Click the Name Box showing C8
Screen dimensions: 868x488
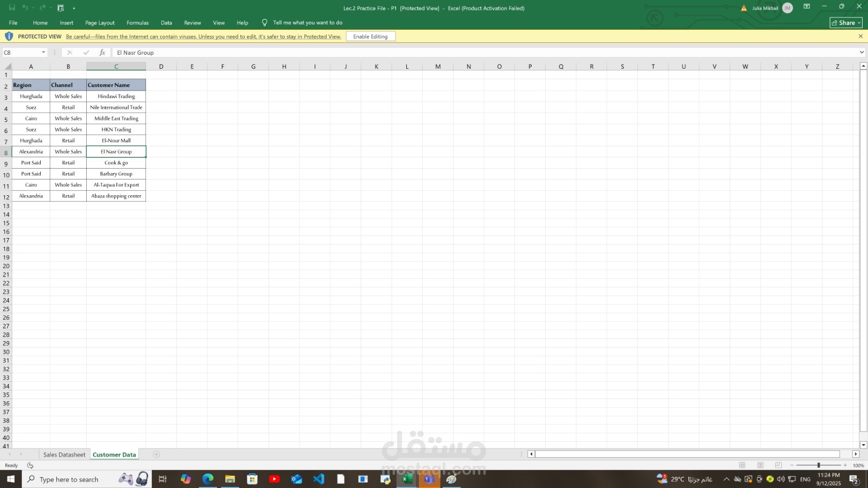pos(21,53)
